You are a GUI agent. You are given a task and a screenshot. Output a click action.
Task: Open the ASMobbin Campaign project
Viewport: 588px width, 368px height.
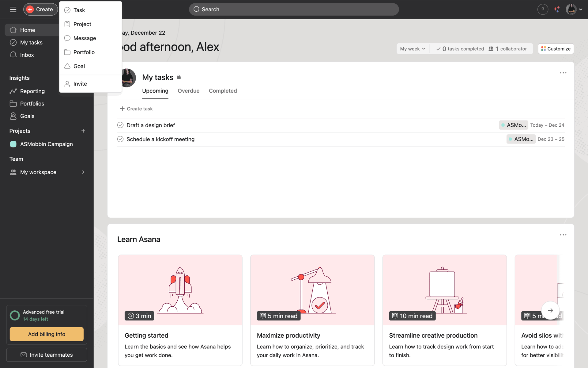coord(47,144)
